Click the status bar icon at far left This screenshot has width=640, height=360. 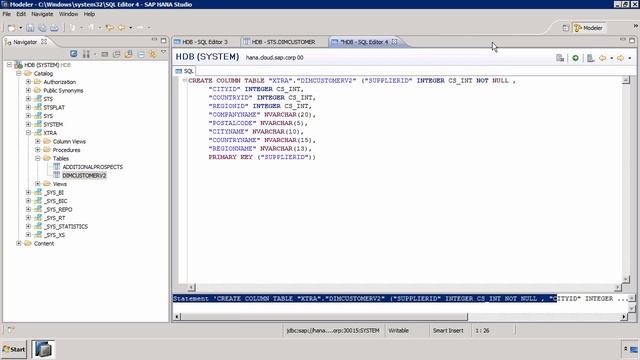pyautogui.click(x=11, y=329)
